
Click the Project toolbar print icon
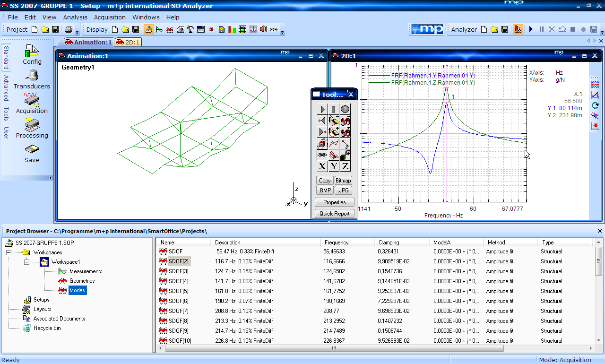click(68, 29)
